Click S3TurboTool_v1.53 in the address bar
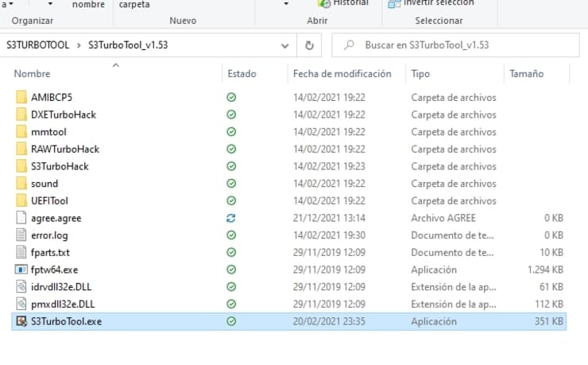This screenshot has height=365, width=588. (x=128, y=45)
